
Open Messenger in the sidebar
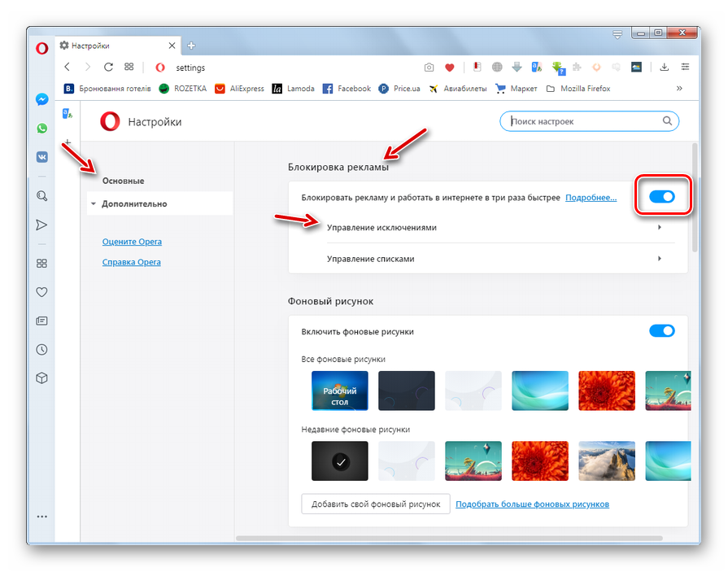coord(41,99)
